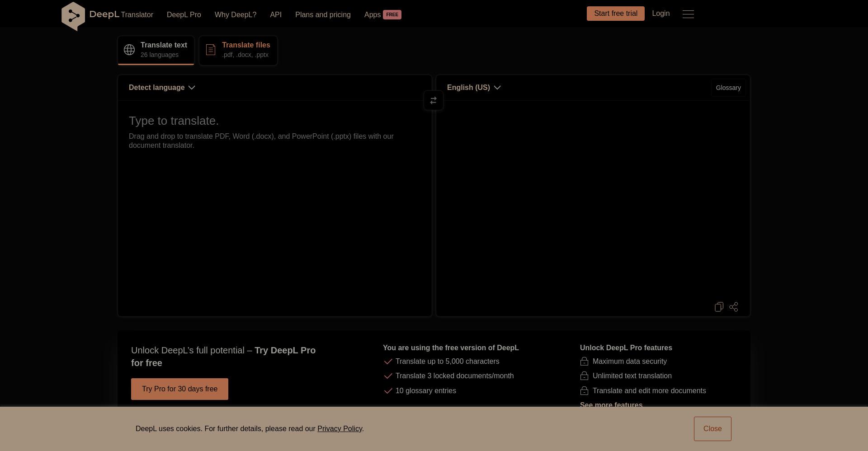
Task: Go to the API page
Action: tap(276, 15)
